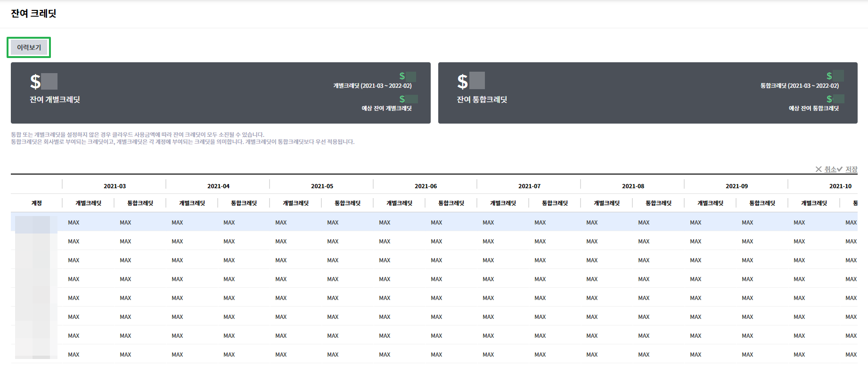Viewport: 868px width, 367px height.
Task: Click the 2021-09 month column header
Action: tap(737, 186)
